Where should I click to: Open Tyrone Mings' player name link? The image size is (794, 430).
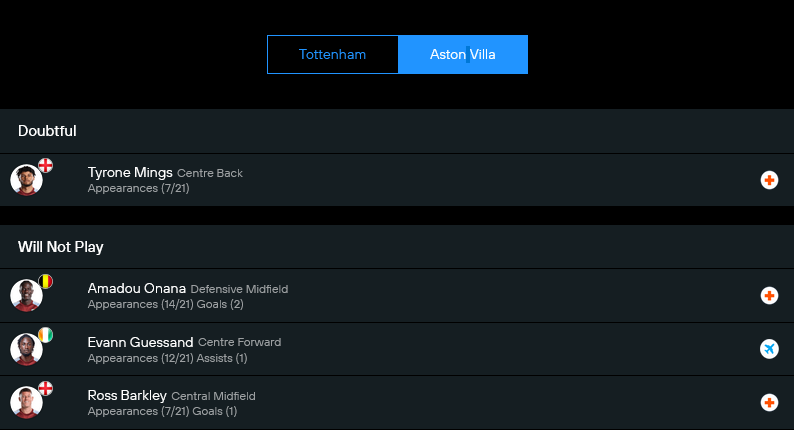coord(130,172)
